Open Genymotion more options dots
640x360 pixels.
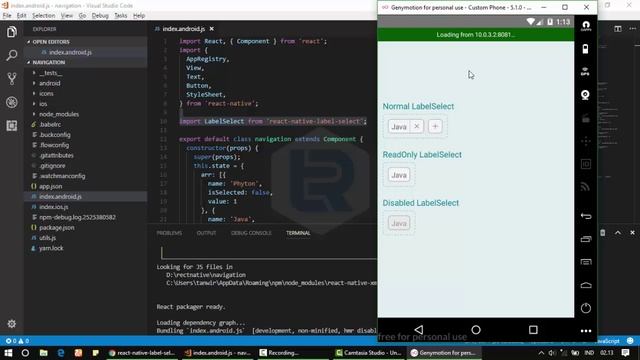586,331
